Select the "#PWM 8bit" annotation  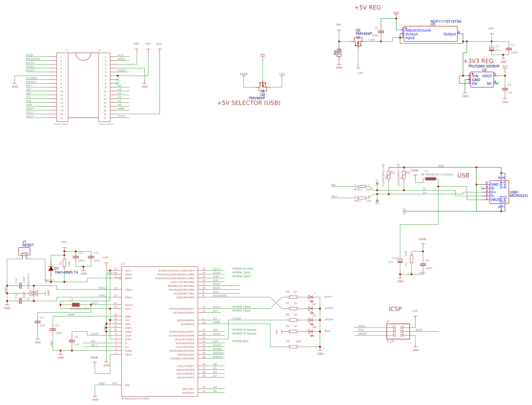(240, 341)
